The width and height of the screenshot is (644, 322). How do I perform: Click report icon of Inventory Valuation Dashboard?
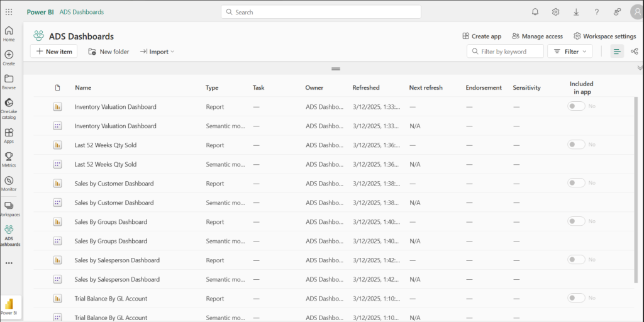[x=57, y=107]
